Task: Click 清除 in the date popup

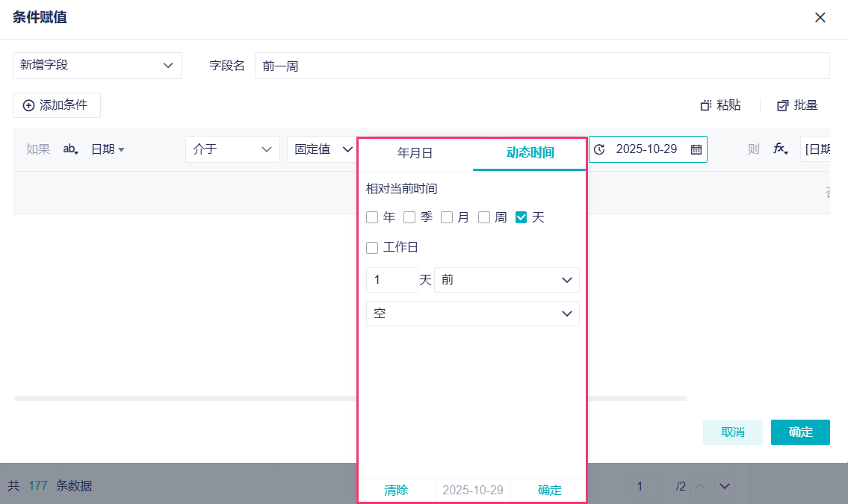Action: coord(396,491)
